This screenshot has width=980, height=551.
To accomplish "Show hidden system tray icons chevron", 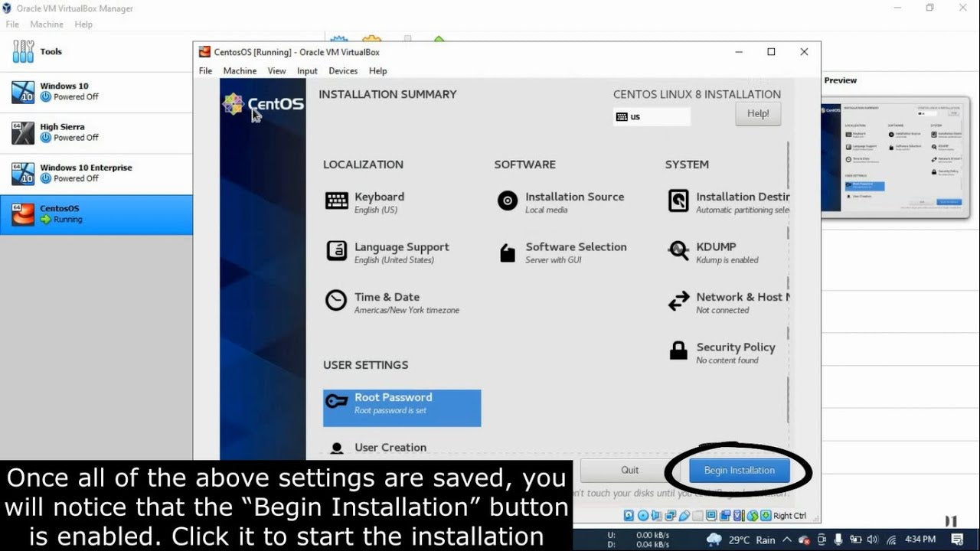I will 787,540.
